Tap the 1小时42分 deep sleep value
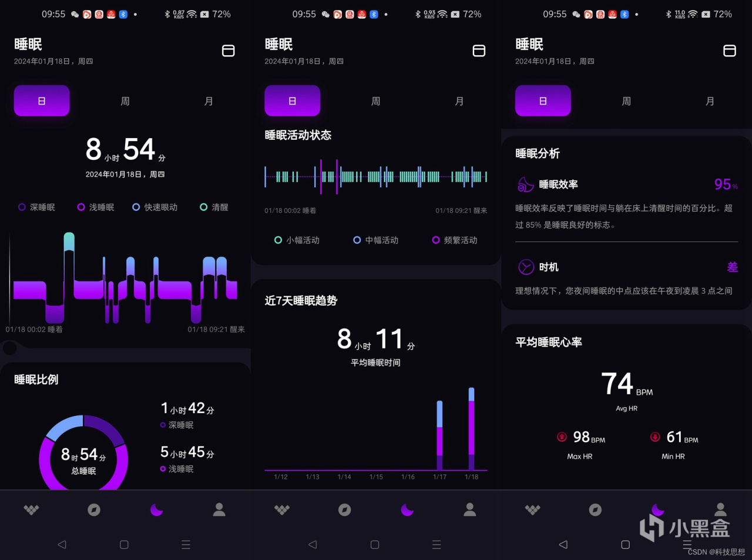752x560 pixels. point(187,408)
